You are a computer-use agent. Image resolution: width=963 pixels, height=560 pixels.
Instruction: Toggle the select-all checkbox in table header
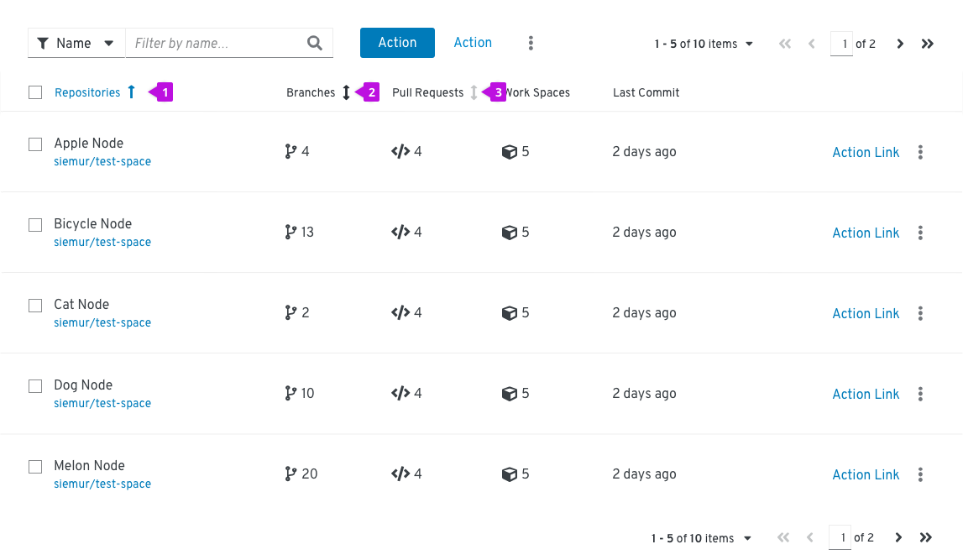35,92
